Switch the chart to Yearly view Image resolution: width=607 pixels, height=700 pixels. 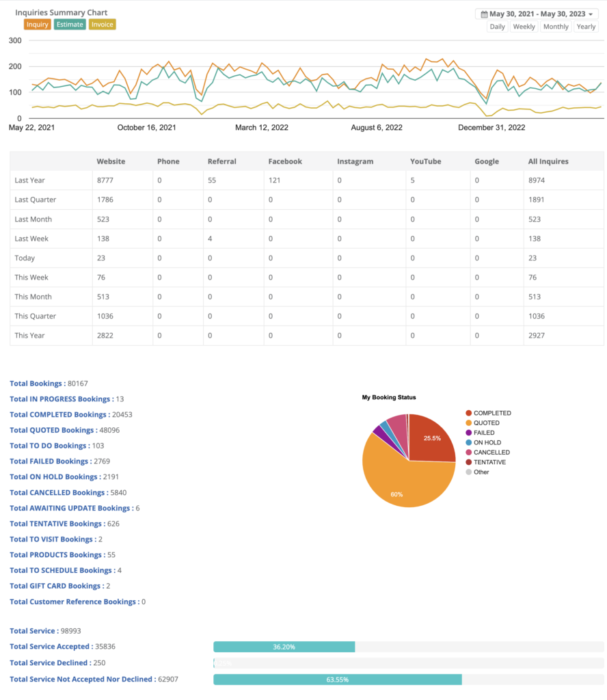tap(586, 27)
